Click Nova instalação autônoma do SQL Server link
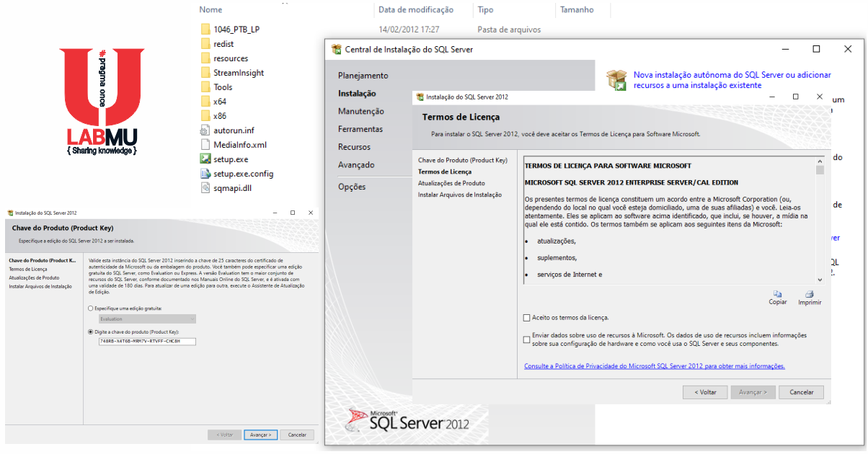This screenshot has height=454, width=868. (732, 80)
